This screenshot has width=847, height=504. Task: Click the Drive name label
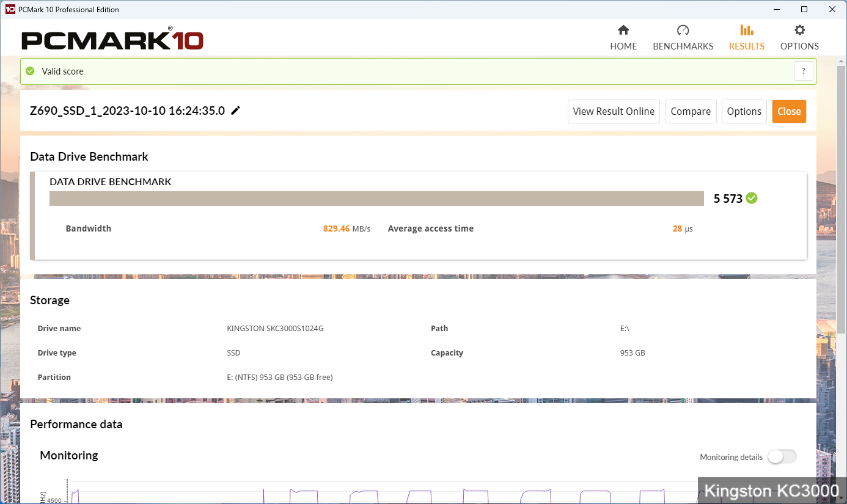(59, 329)
